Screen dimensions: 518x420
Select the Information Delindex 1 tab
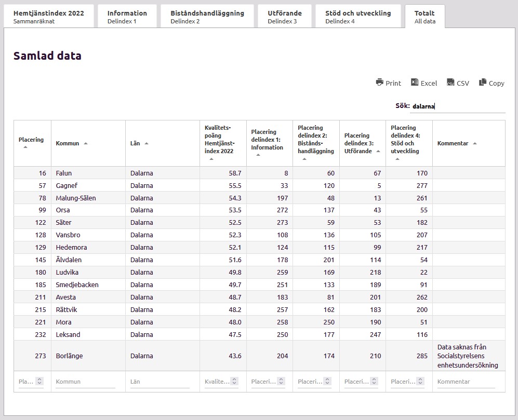coord(127,17)
